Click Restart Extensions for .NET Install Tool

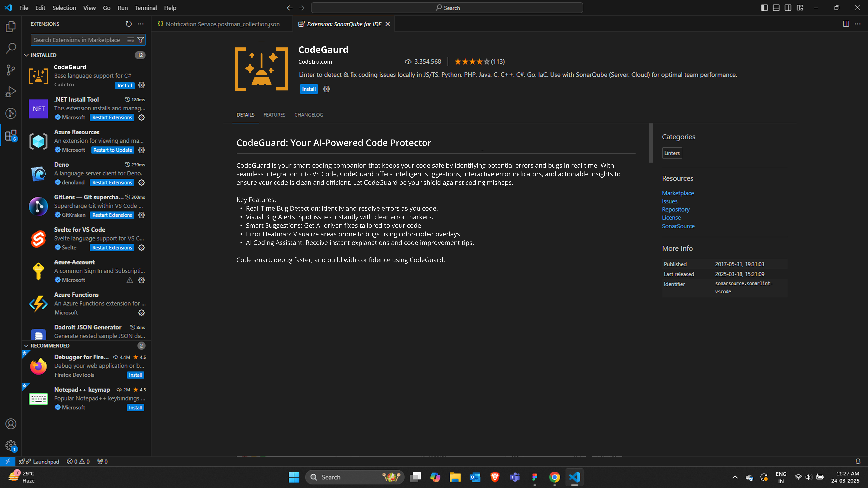(x=112, y=117)
